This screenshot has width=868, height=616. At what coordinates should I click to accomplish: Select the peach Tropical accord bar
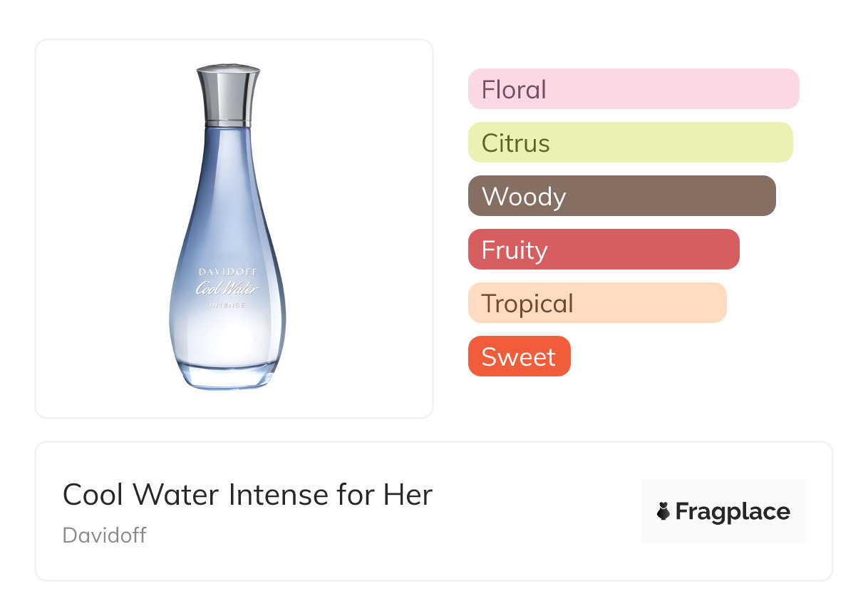tap(597, 303)
